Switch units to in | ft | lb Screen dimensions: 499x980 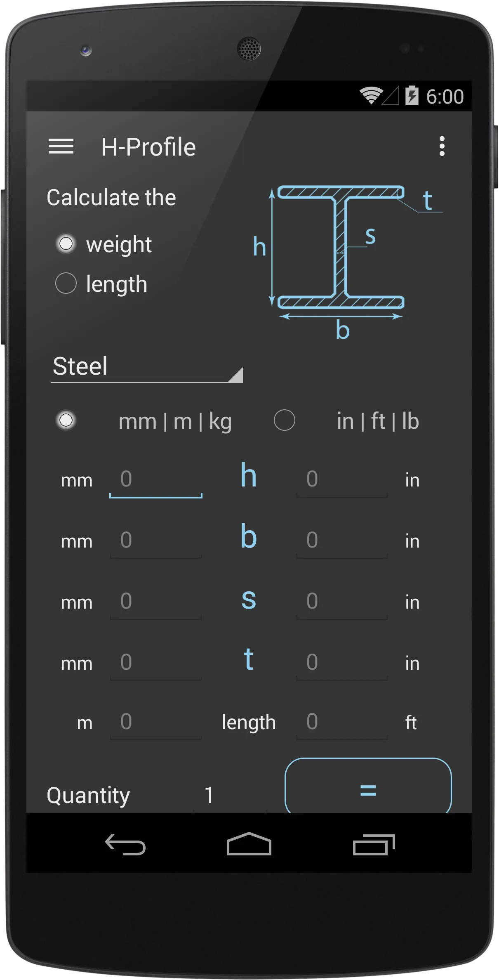(x=285, y=419)
